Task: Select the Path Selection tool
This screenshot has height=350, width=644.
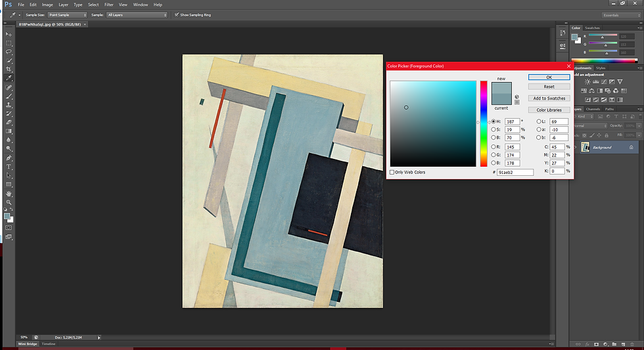Action: click(x=9, y=175)
